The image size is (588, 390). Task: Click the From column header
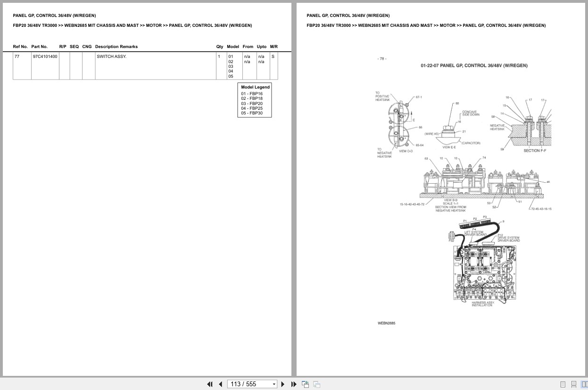click(248, 47)
